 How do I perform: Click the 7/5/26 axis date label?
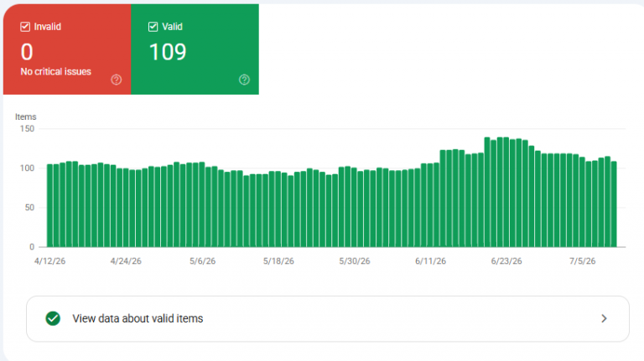coord(583,261)
